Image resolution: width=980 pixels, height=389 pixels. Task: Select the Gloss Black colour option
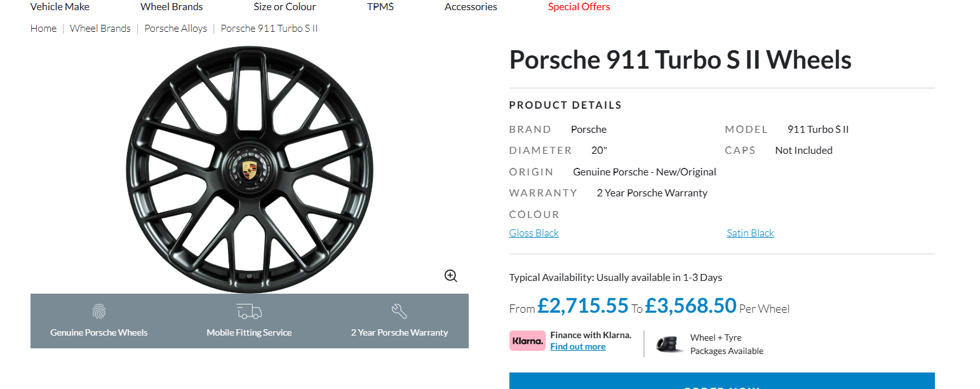pos(534,233)
